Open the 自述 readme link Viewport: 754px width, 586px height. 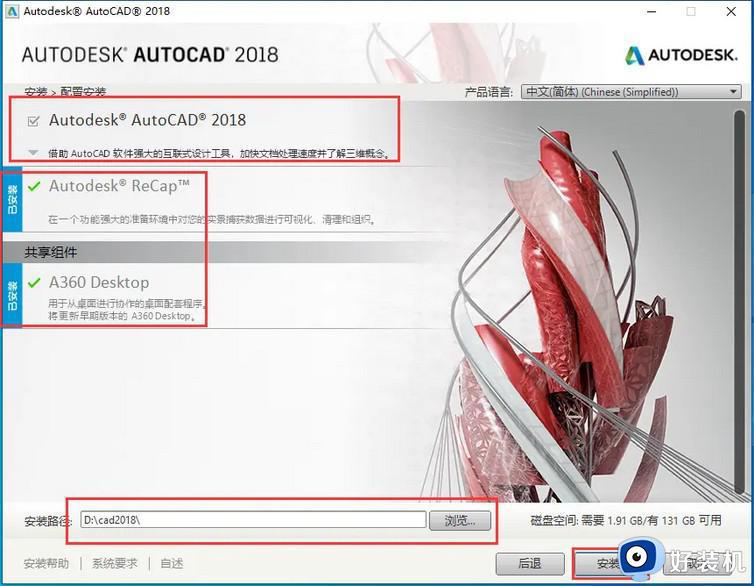pyautogui.click(x=172, y=563)
